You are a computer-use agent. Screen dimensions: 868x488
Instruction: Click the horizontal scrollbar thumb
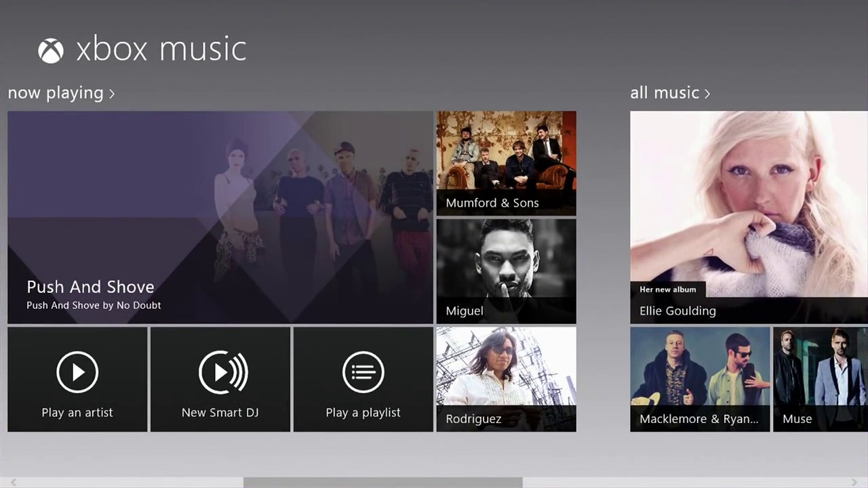[x=382, y=483]
